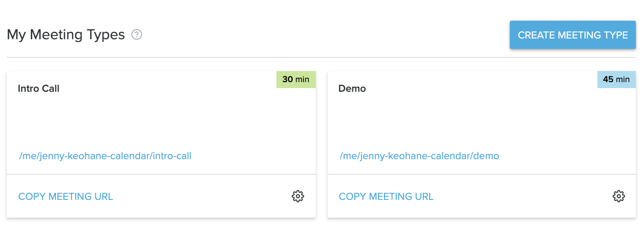Copy the Demo meeting URL

(386, 197)
